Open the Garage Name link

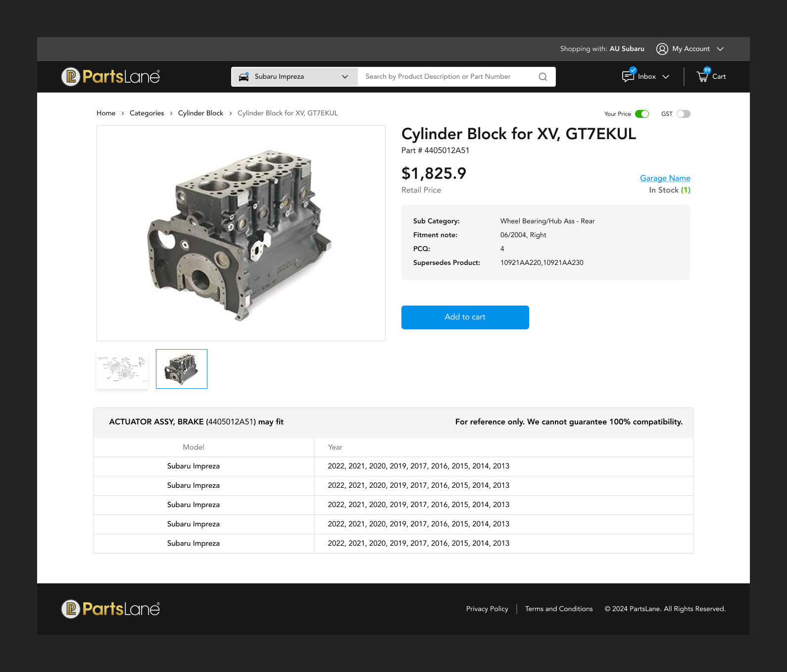point(665,178)
